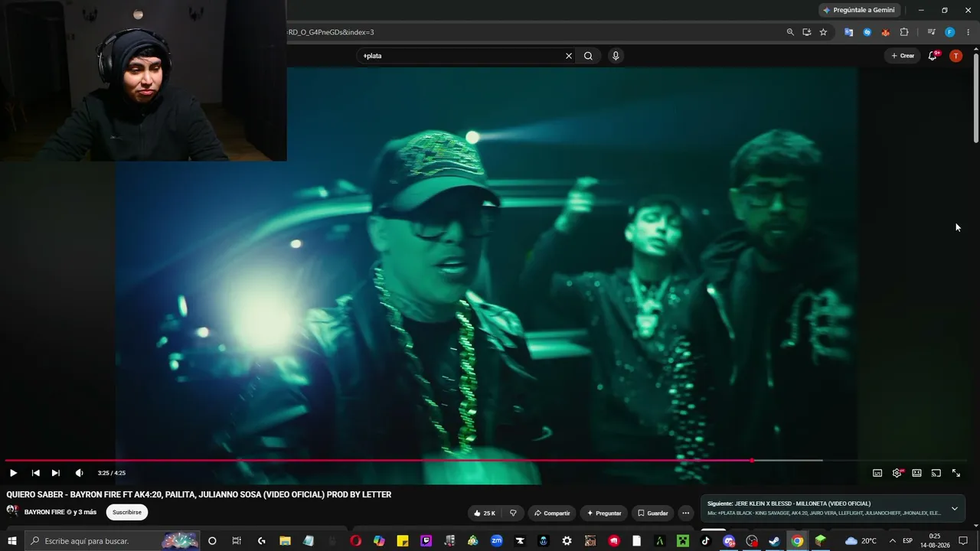Start a voice search with the microphone
Screen dimensions: 980x551
(615, 56)
